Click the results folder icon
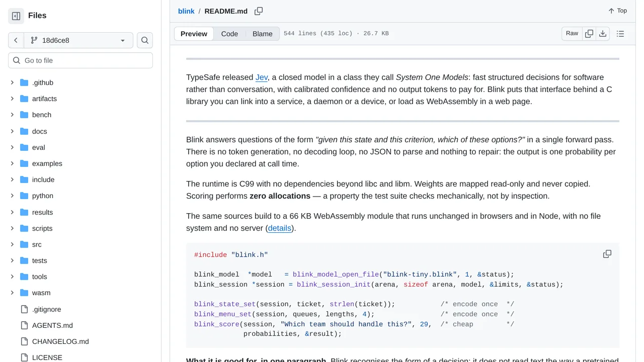The image size is (644, 362). click(x=24, y=212)
